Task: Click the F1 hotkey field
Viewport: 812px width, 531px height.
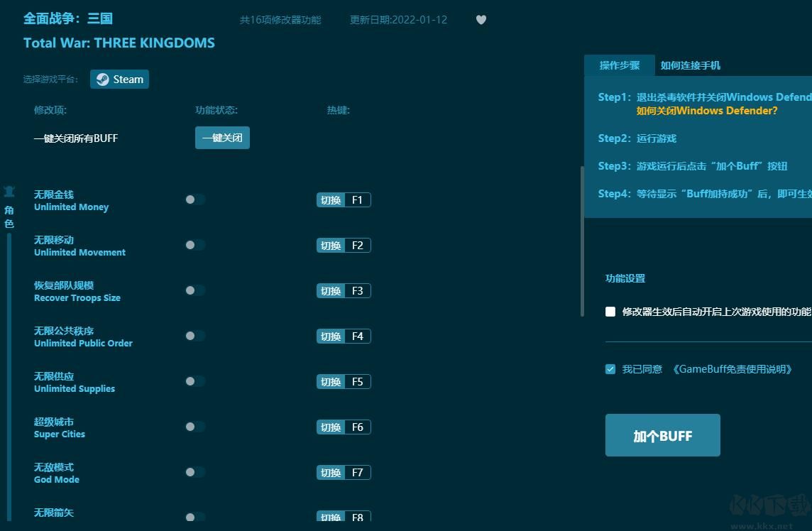Action: [357, 200]
